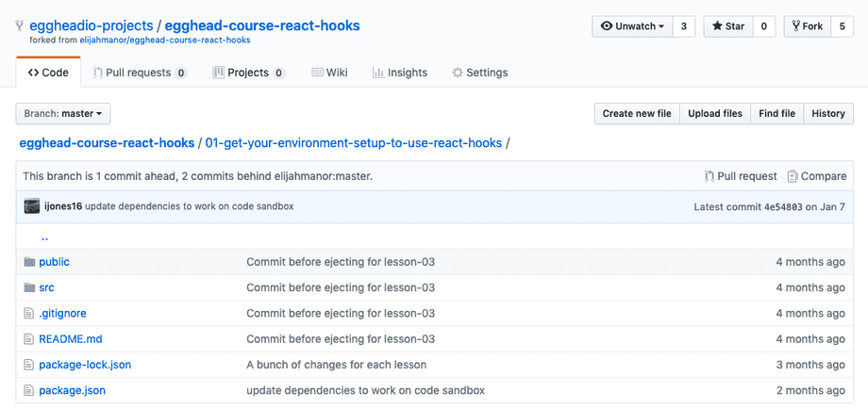This screenshot has width=868, height=409.
Task: Open the Insights tab
Action: click(400, 73)
